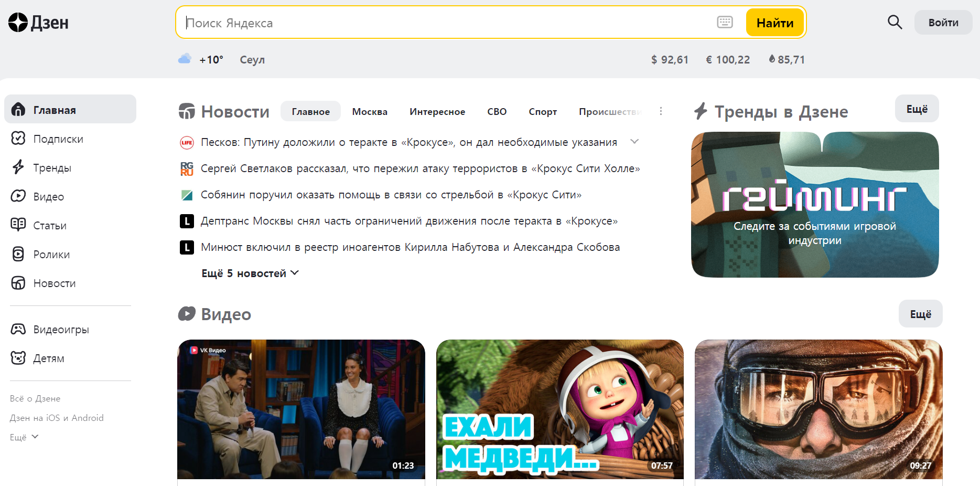Open Песков: Путину доложили headline

(x=408, y=142)
